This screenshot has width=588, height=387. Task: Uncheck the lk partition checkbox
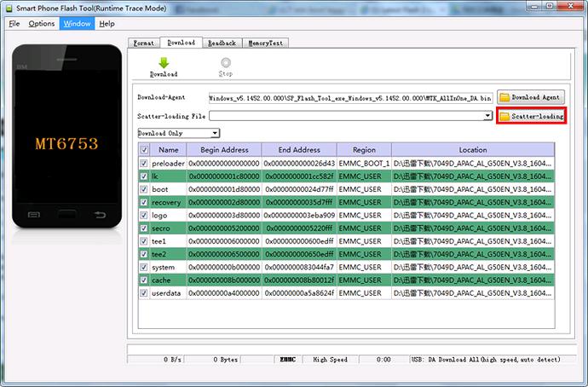144,176
